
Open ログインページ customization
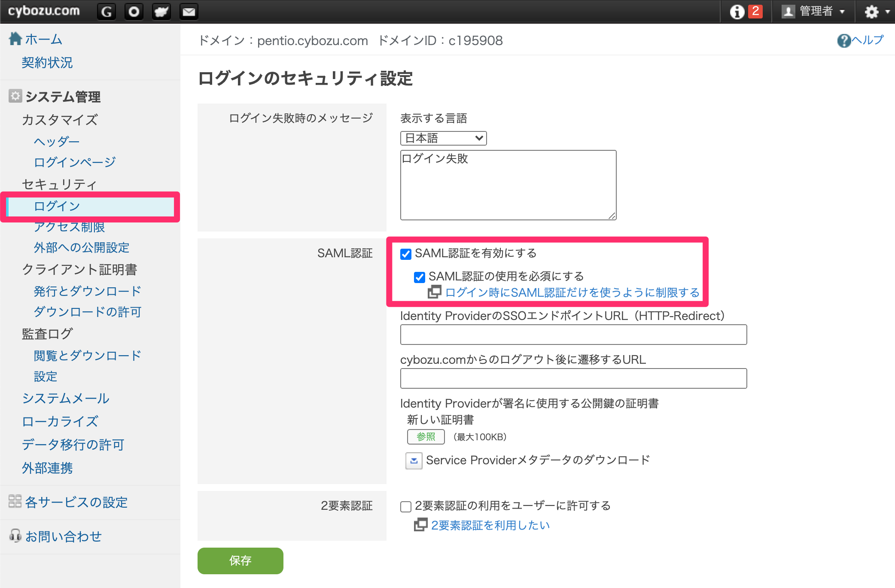tap(75, 162)
